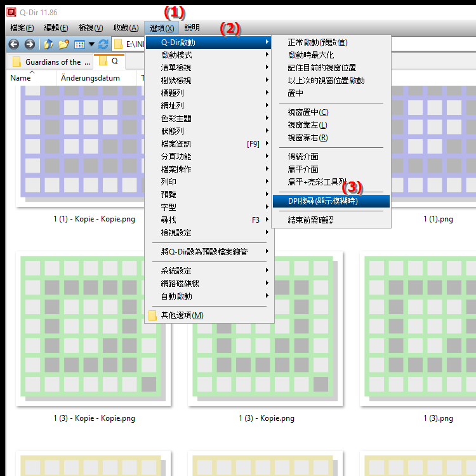Expand the 檔案操作 submenu
The image size is (476, 476).
pos(209,169)
